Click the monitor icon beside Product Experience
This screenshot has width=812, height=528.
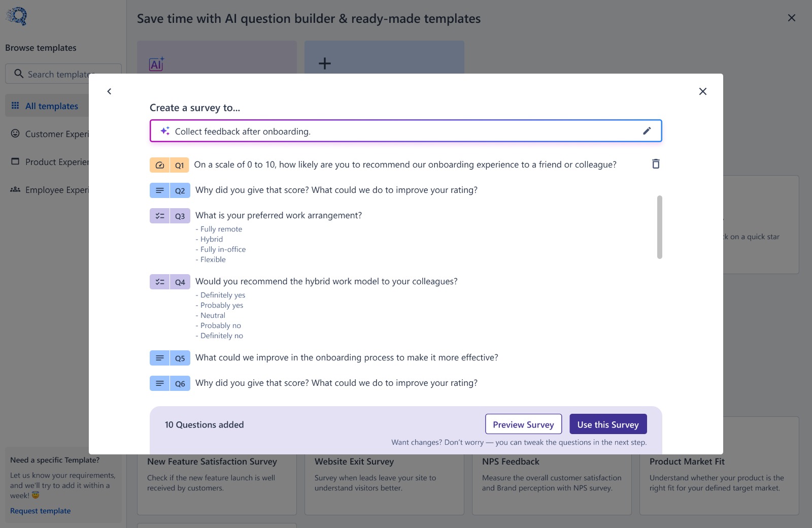click(x=15, y=161)
